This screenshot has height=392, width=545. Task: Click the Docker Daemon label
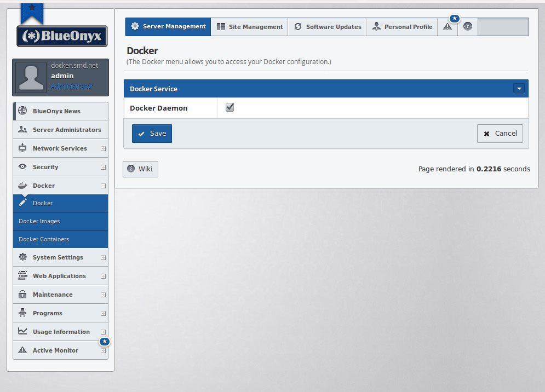[x=158, y=108]
